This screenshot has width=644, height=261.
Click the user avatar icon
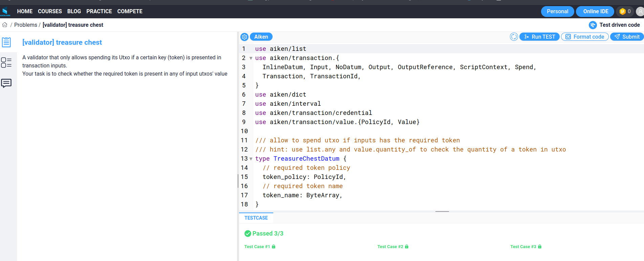coord(640,12)
